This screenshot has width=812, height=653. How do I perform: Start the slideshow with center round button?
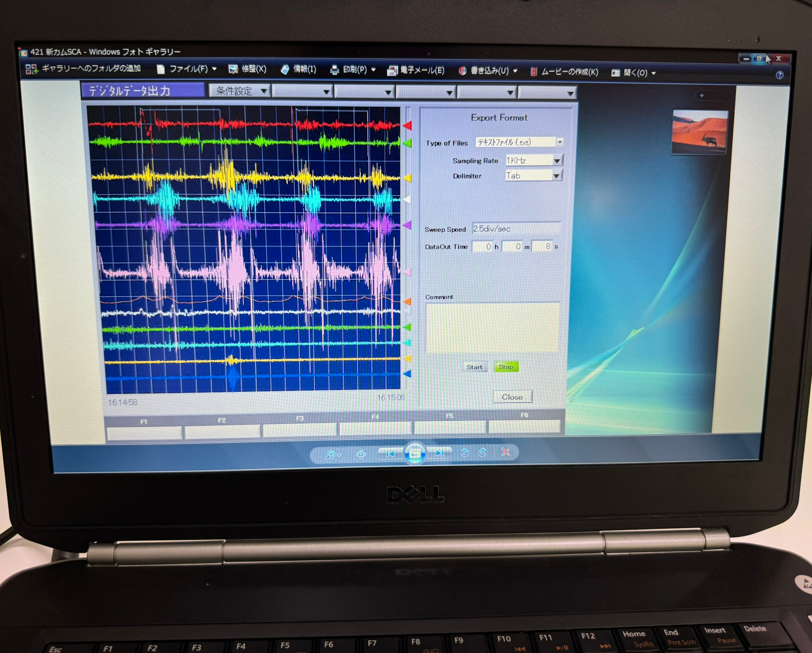pyautogui.click(x=415, y=453)
